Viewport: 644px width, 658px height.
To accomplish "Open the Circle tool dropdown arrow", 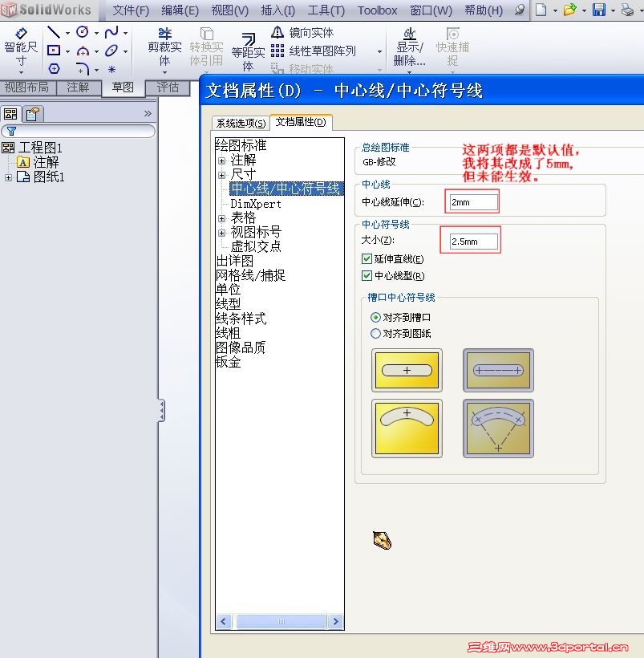I will [96, 33].
